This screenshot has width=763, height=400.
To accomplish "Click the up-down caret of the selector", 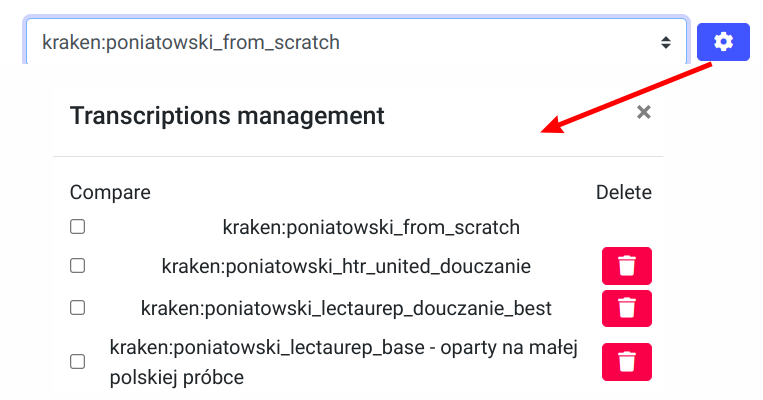I will click(x=665, y=42).
